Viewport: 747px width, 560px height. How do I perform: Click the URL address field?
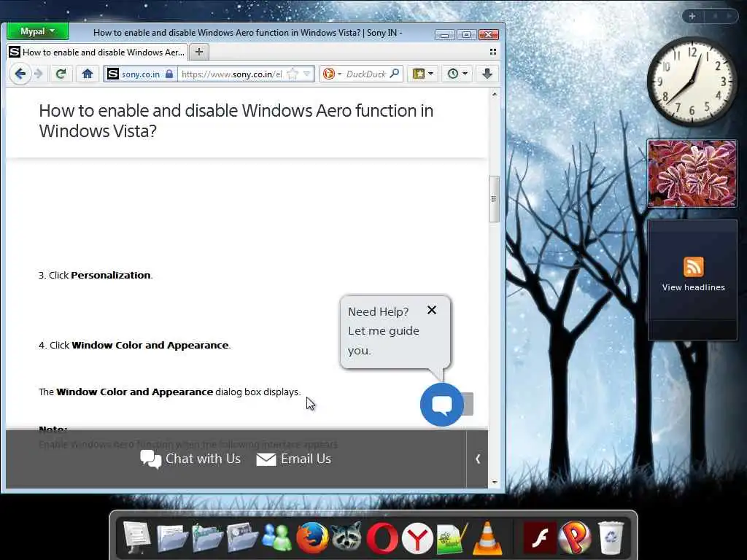pyautogui.click(x=232, y=74)
